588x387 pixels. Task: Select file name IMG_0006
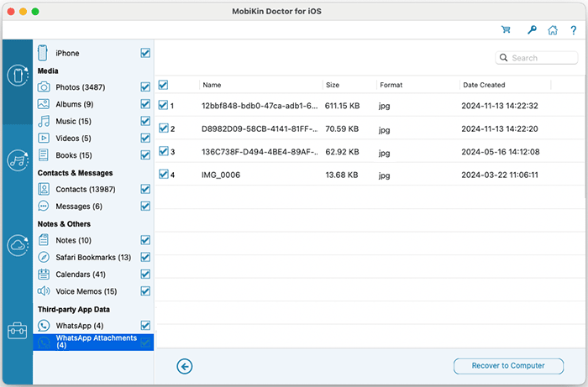click(x=221, y=175)
